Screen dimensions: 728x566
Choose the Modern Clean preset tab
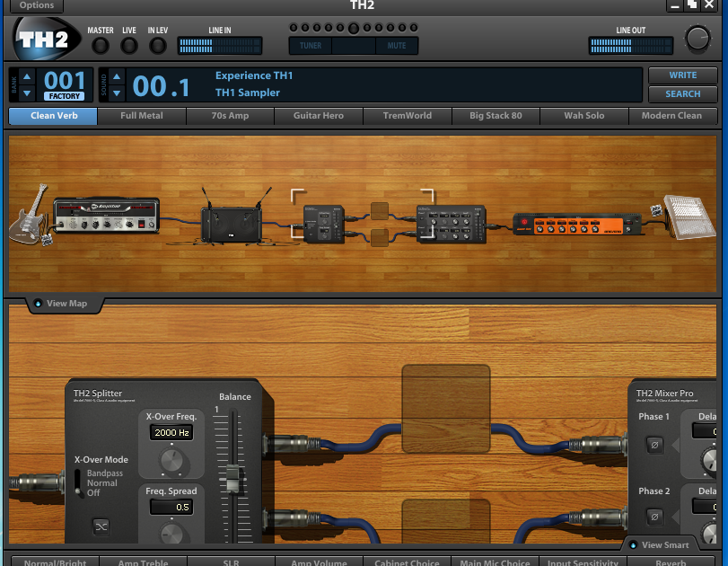[x=672, y=116]
